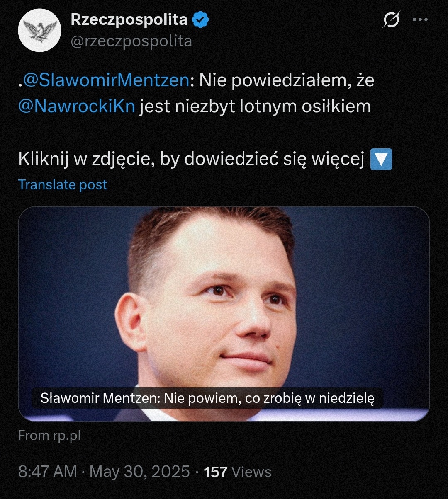
Task: Open the Grok explain-post icon
Action: 391,20
